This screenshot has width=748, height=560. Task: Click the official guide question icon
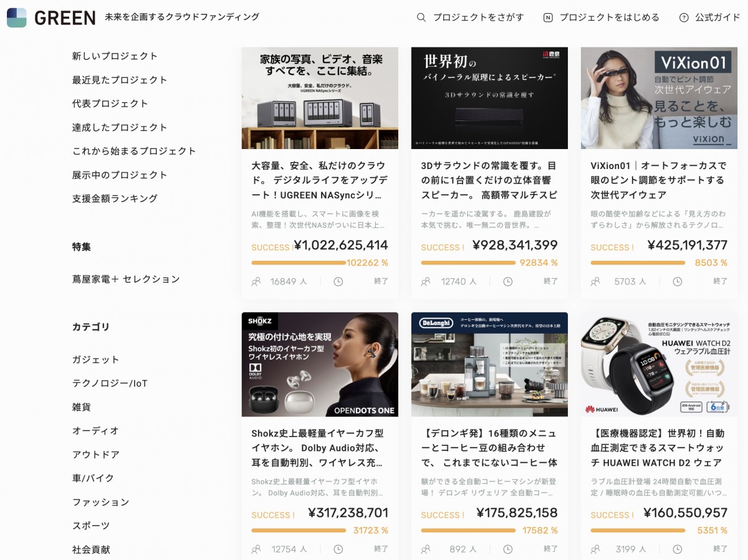click(x=684, y=17)
